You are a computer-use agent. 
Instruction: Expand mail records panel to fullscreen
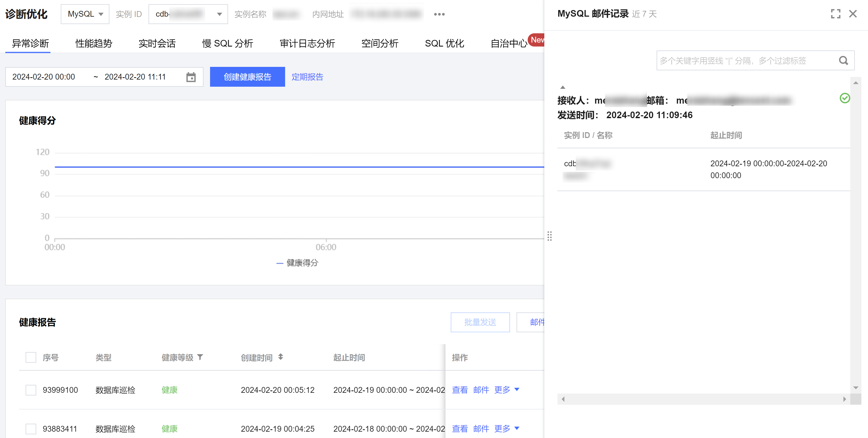pyautogui.click(x=835, y=14)
